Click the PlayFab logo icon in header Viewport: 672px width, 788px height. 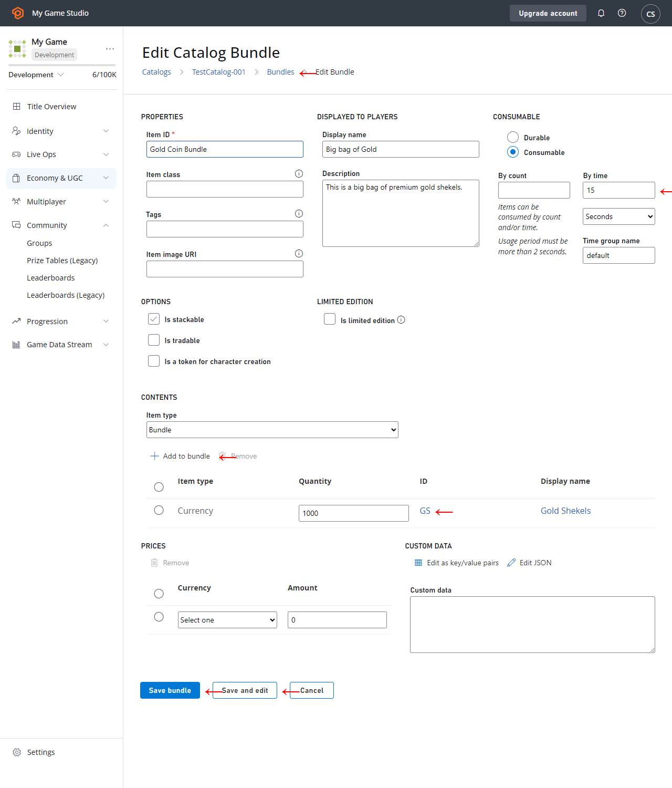pyautogui.click(x=18, y=13)
